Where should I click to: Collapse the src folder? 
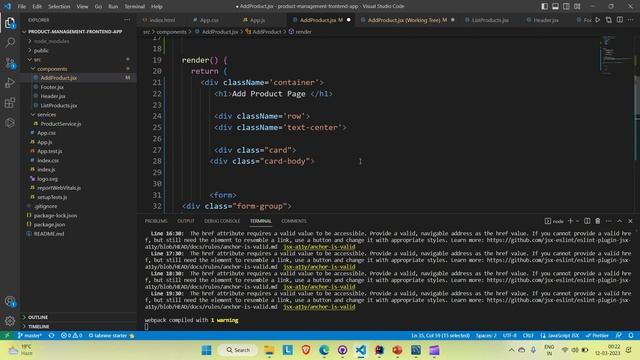point(37,60)
